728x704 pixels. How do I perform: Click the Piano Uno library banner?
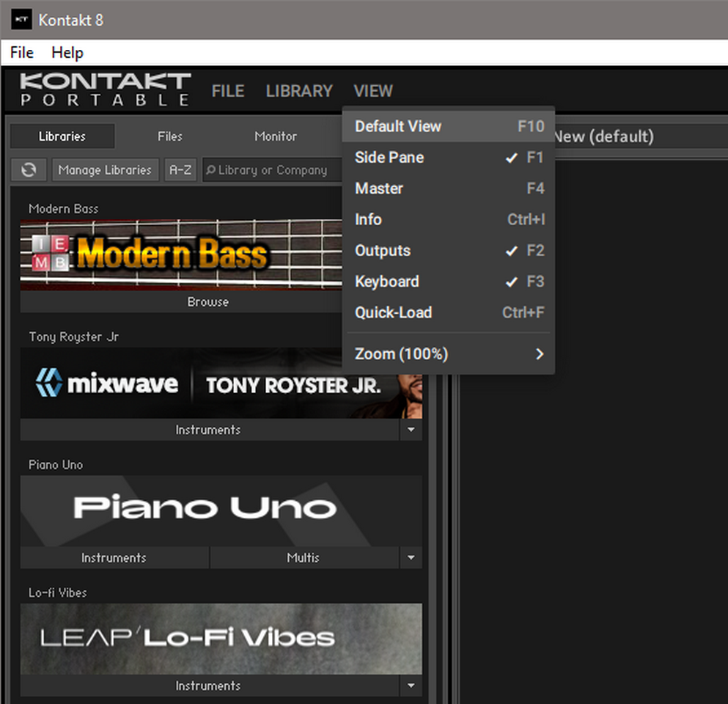pyautogui.click(x=221, y=511)
